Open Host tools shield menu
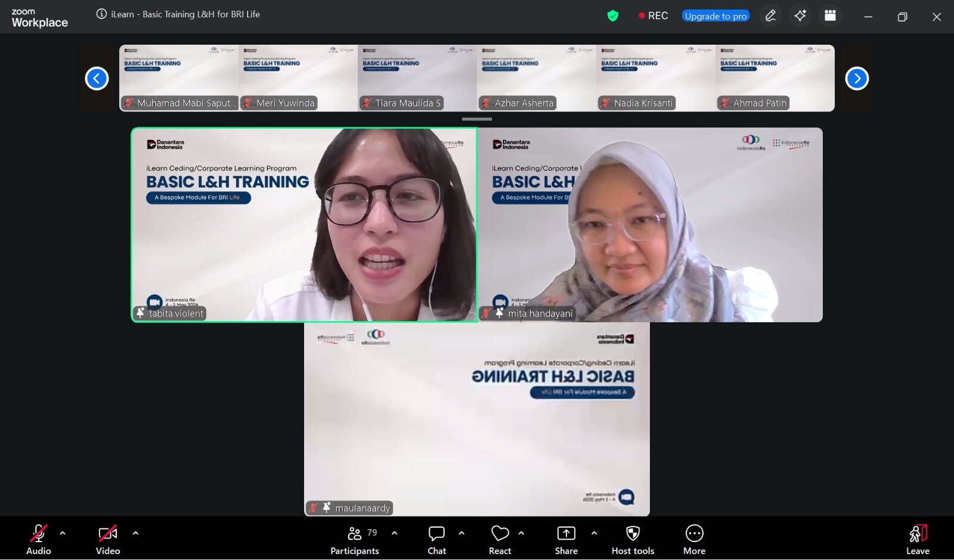 click(633, 540)
